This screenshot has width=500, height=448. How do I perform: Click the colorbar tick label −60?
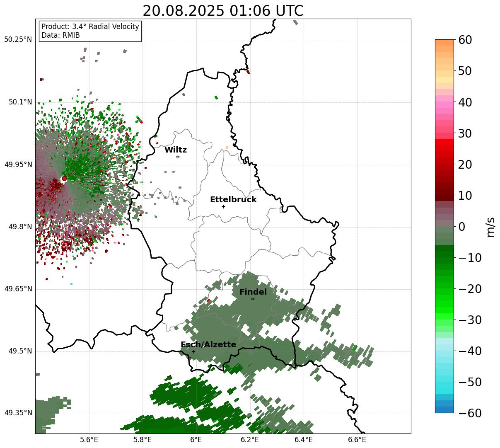pyautogui.click(x=470, y=413)
